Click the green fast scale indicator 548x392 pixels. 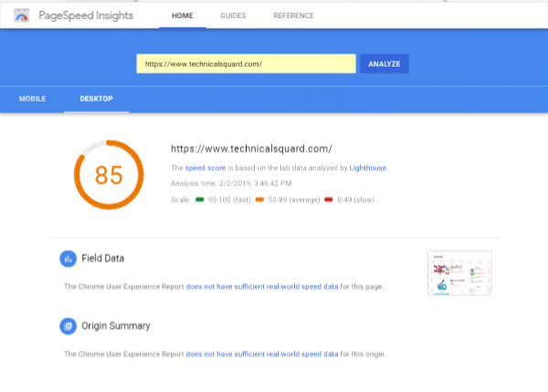[x=199, y=200]
